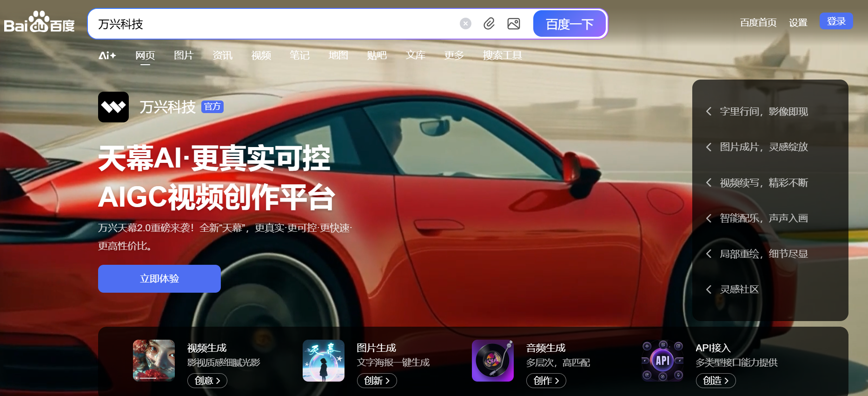Image resolution: width=868 pixels, height=396 pixels.
Task: Open the 图片生成 title
Action: pyautogui.click(x=377, y=348)
